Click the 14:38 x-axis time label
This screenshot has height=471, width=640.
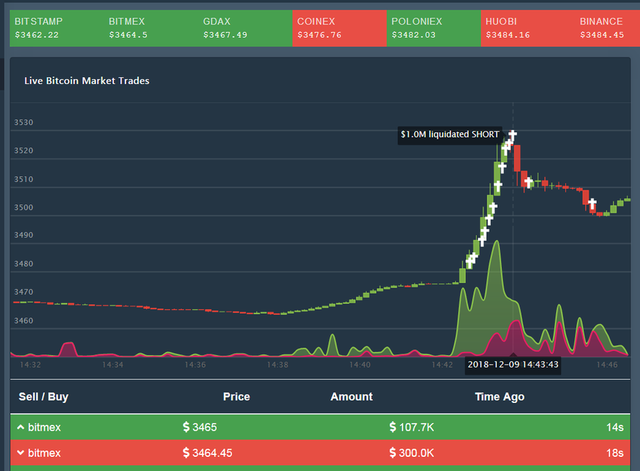(278, 364)
